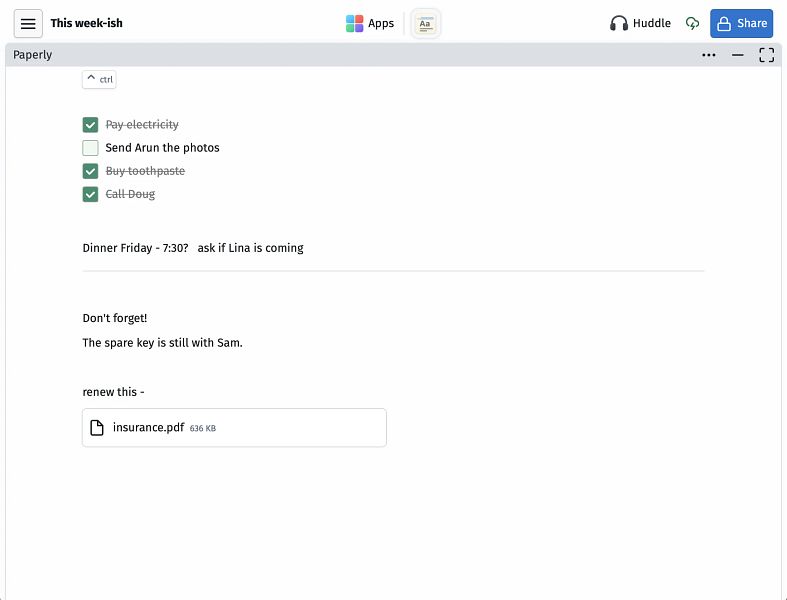Check the Send Arun the photos checkbox
This screenshot has width=787, height=600.
(90, 148)
